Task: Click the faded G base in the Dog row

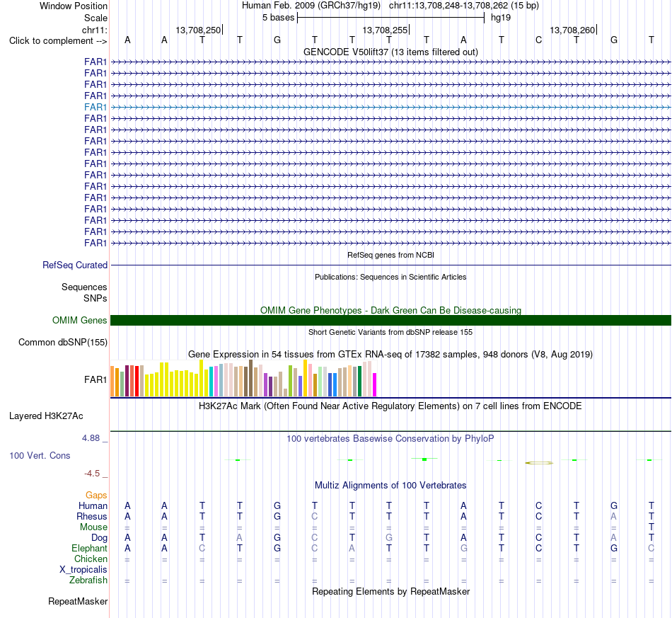Action: tap(389, 538)
